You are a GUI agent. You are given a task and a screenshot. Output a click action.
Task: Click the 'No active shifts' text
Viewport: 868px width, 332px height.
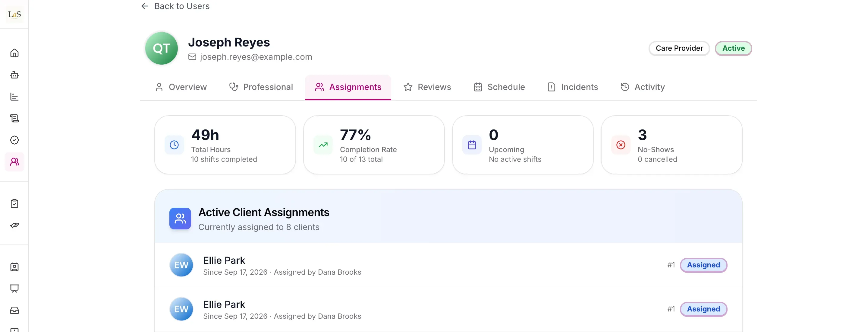tap(515, 159)
